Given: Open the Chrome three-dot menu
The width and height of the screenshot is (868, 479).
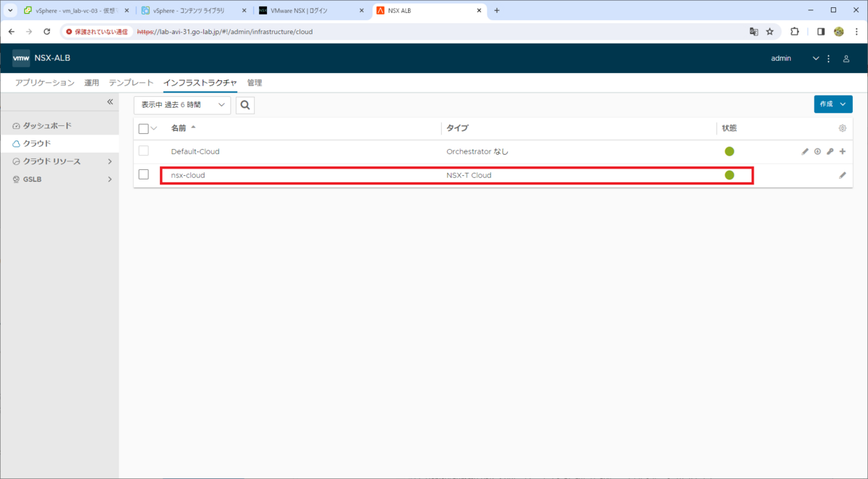Looking at the screenshot, I should (856, 32).
